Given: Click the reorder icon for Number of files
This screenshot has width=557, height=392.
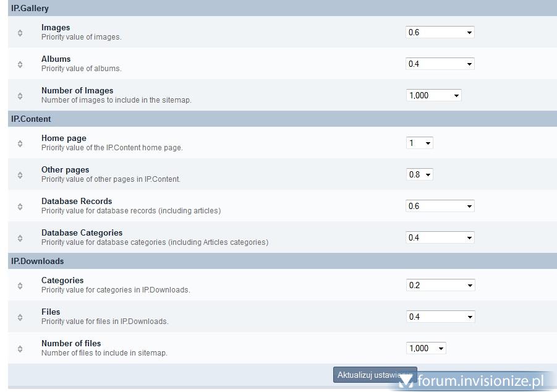Looking at the screenshot, I should click(20, 349).
